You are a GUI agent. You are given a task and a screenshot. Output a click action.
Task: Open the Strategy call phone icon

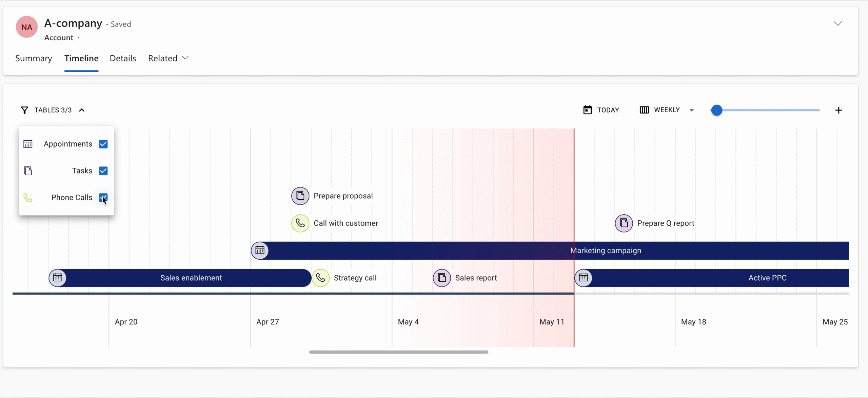click(x=320, y=278)
